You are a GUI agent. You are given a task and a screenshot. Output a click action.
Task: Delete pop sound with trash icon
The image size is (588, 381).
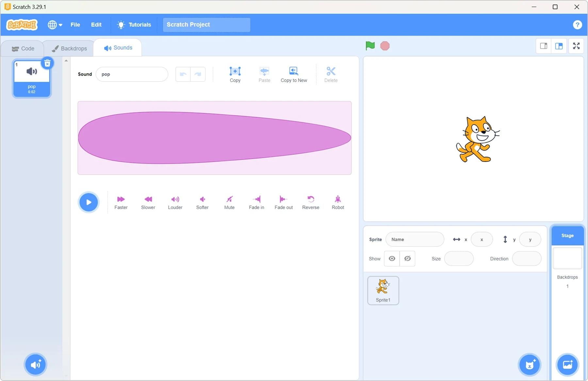coord(47,63)
